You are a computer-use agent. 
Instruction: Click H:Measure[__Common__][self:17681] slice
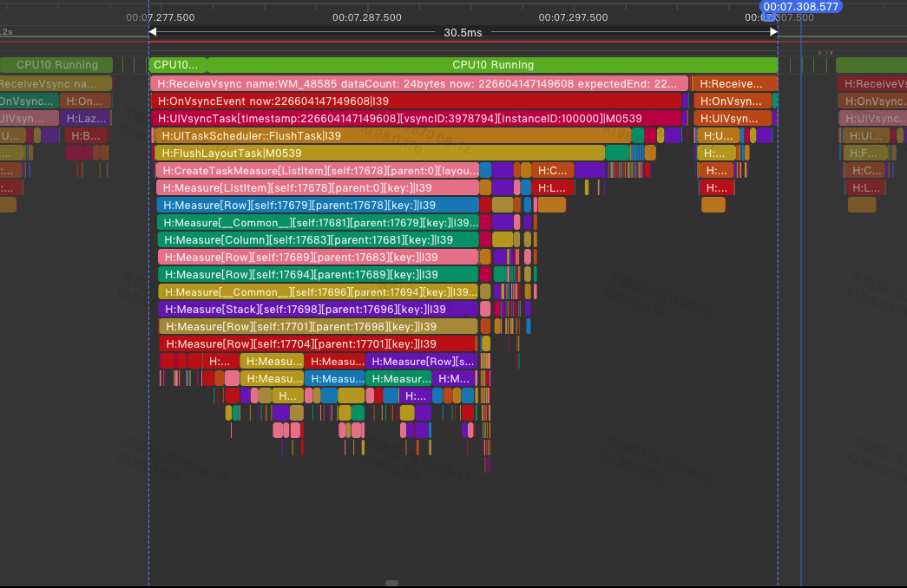click(x=318, y=222)
